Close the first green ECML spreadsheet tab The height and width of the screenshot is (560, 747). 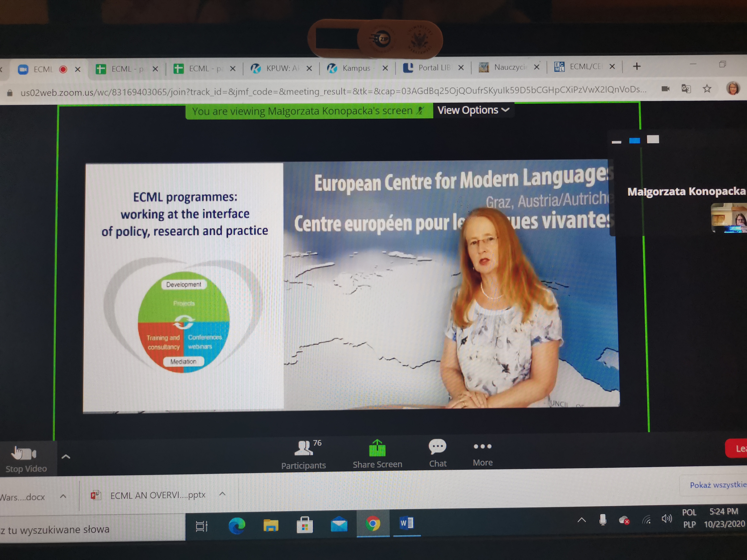click(x=155, y=69)
